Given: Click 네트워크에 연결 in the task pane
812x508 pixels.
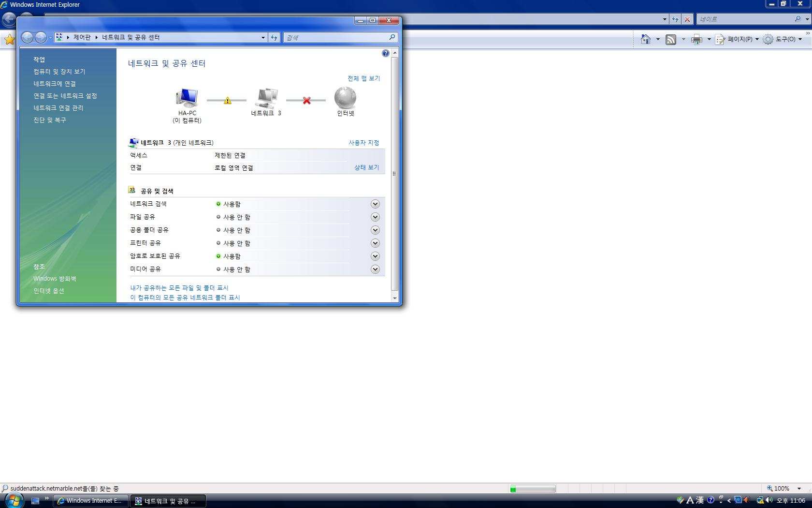Looking at the screenshot, I should coord(55,84).
